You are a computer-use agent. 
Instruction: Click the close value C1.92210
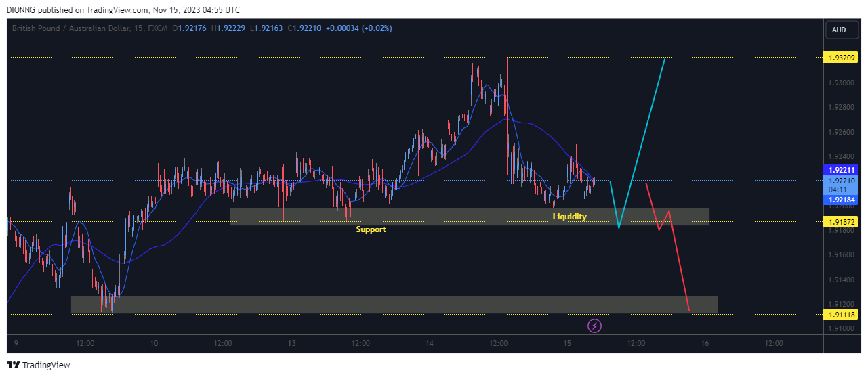tap(305, 28)
